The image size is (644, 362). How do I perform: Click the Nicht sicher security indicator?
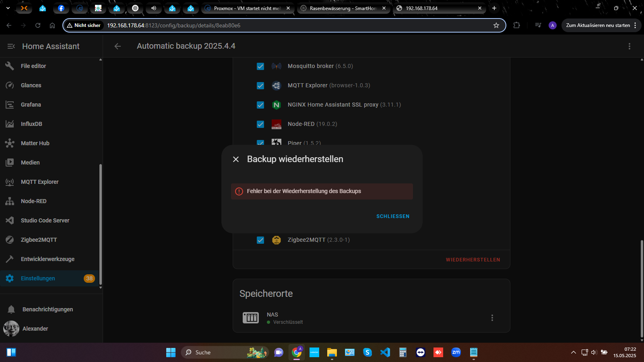[84, 25]
